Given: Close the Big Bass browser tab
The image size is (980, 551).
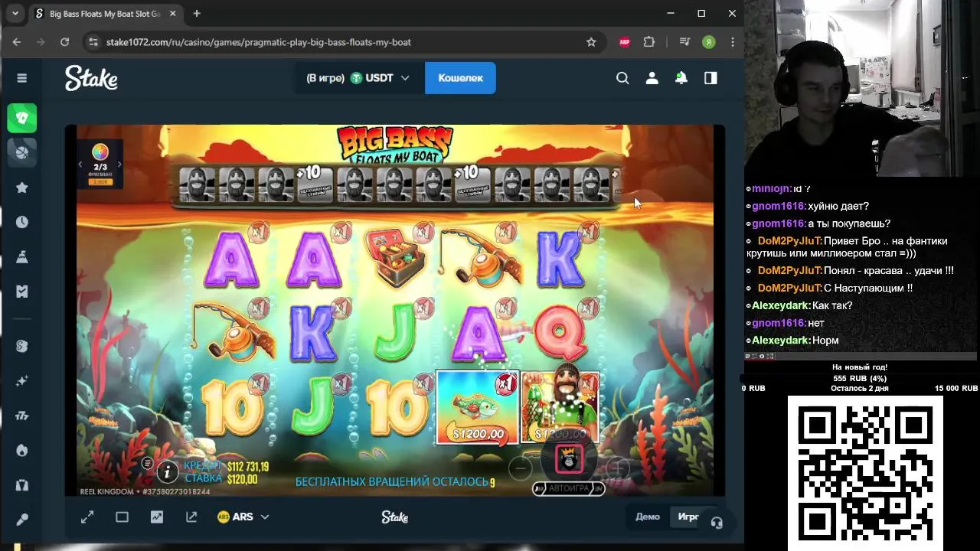Looking at the screenshot, I should (x=171, y=14).
